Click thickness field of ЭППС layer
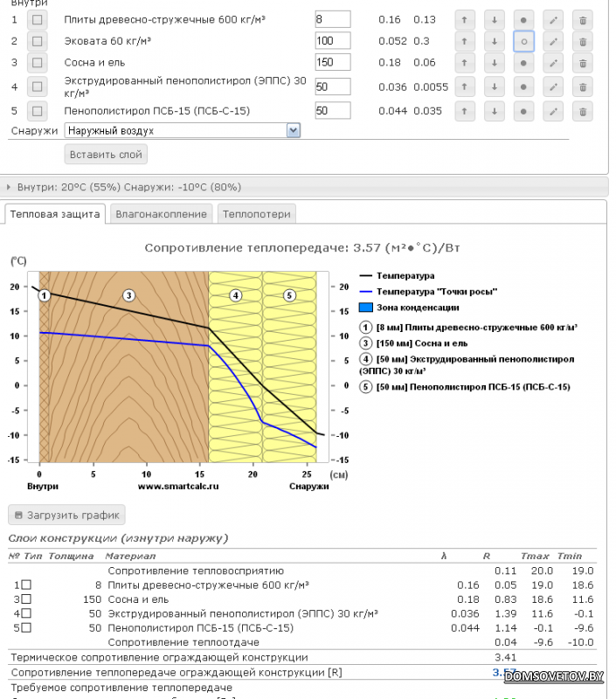This screenshot has height=699, width=616. pyautogui.click(x=333, y=87)
